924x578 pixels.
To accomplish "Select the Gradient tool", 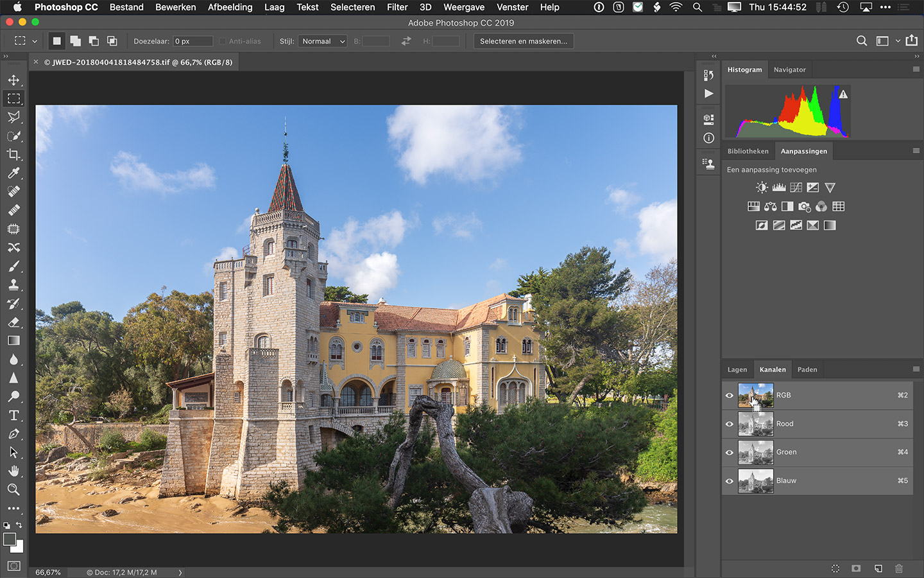I will (13, 341).
